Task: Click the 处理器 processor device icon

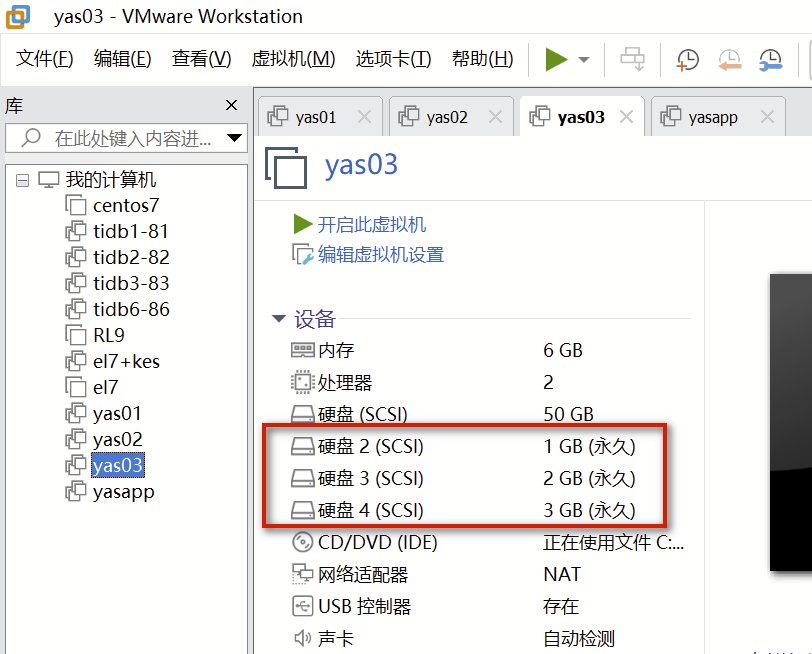Action: (x=302, y=382)
